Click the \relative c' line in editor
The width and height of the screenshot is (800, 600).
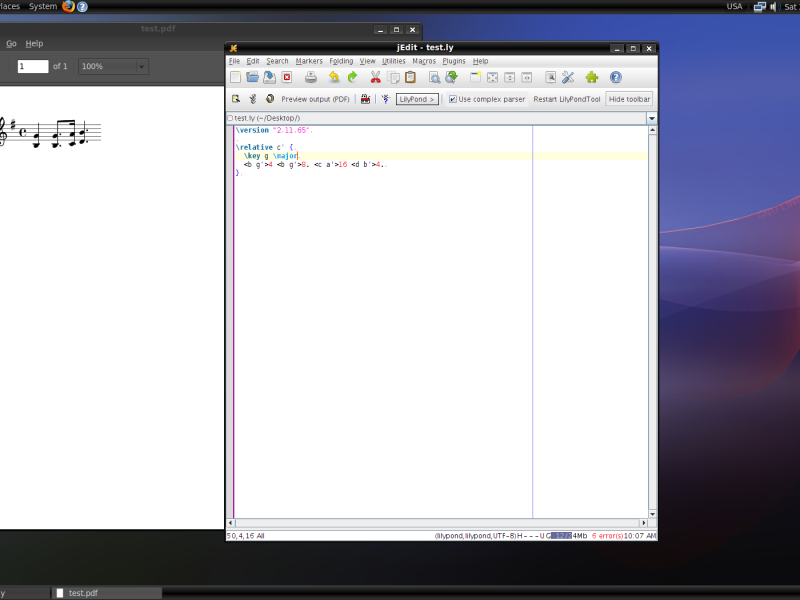(265, 147)
